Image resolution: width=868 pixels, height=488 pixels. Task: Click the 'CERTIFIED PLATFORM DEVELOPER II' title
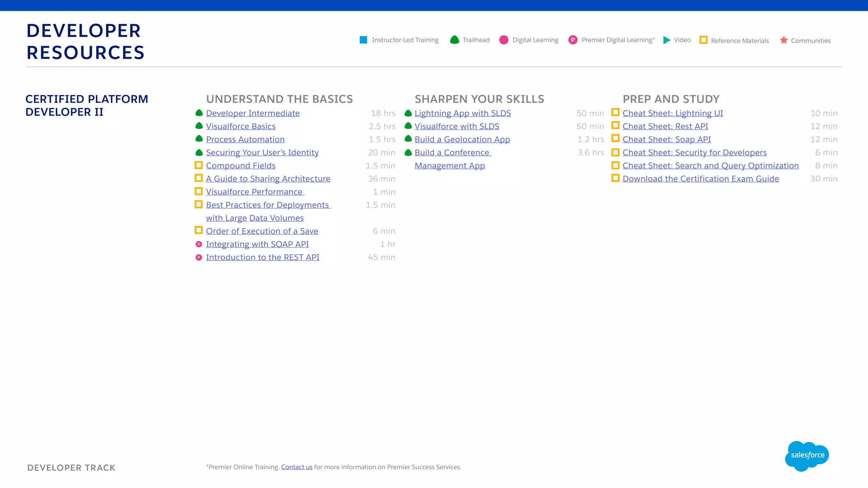(87, 105)
